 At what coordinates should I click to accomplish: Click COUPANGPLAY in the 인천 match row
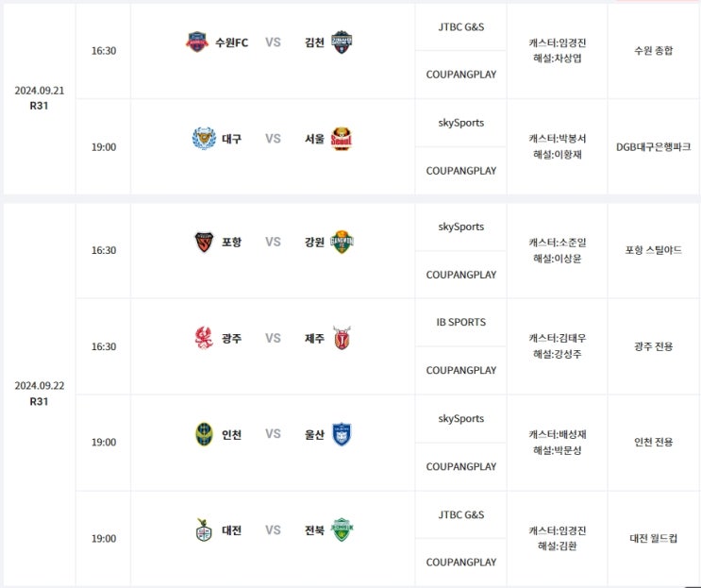point(461,466)
